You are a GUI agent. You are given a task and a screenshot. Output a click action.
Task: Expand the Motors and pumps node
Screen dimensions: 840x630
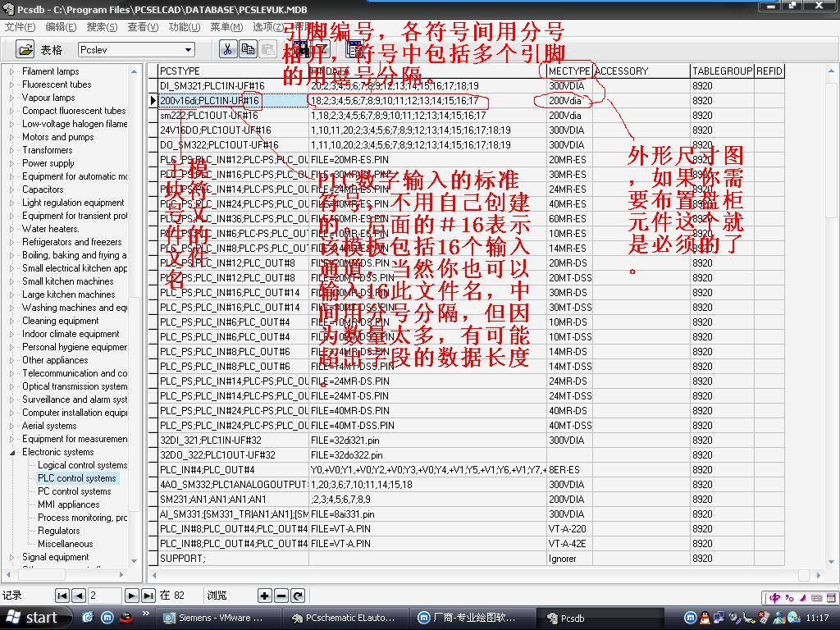11,137
